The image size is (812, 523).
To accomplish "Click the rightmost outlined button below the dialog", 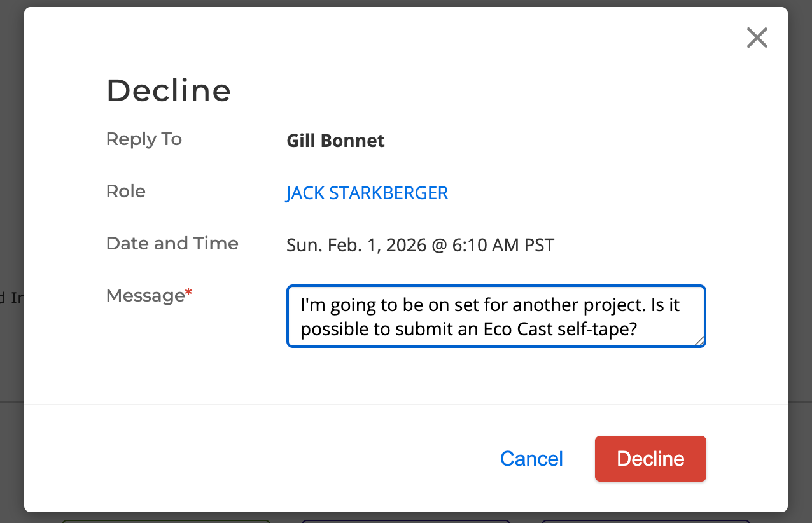I will (645, 521).
